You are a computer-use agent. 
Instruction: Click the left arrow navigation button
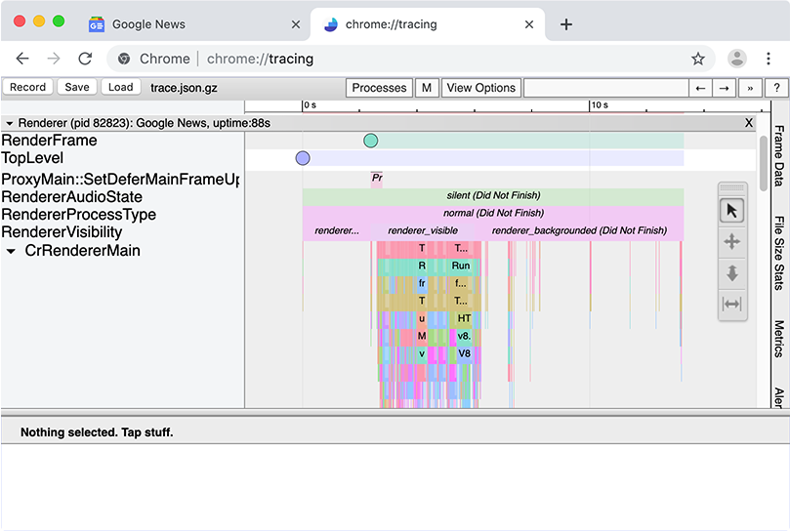pos(699,88)
